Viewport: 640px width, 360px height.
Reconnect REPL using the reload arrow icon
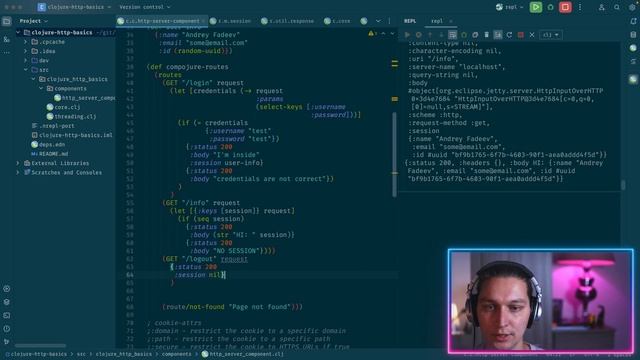509,35
